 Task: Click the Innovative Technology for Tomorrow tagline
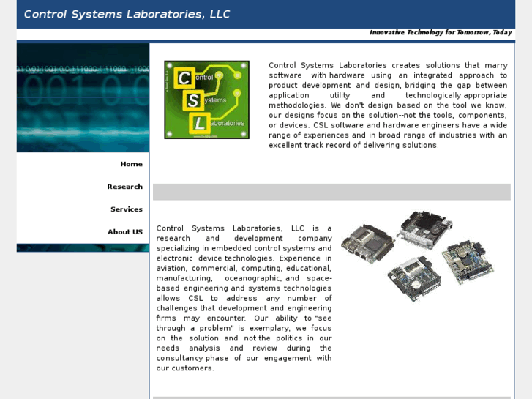441,33
